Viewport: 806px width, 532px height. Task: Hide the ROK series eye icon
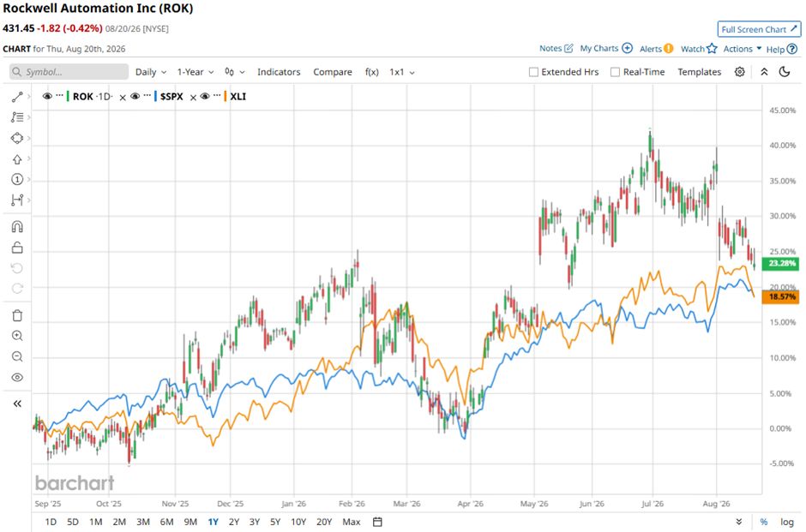(x=47, y=97)
